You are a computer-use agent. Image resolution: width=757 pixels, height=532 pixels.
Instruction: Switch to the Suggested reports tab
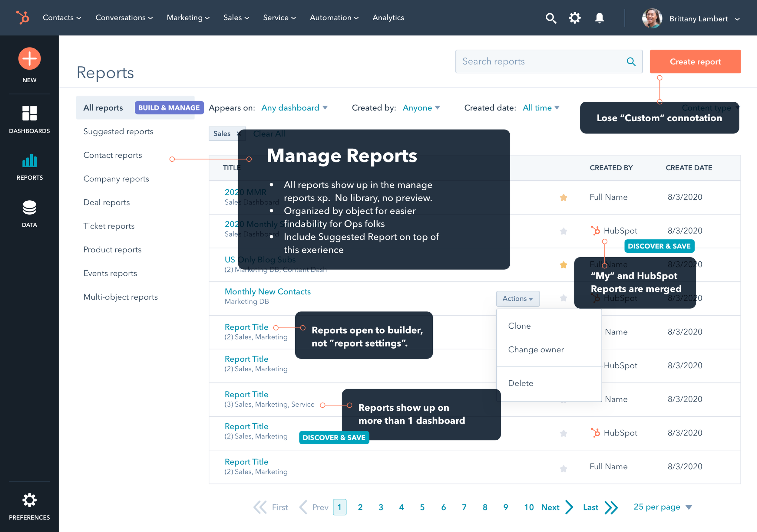pyautogui.click(x=118, y=131)
